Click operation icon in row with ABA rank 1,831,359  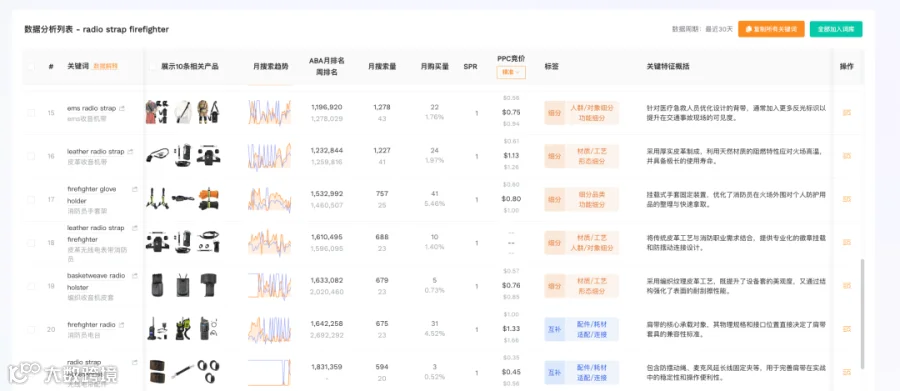(x=847, y=372)
